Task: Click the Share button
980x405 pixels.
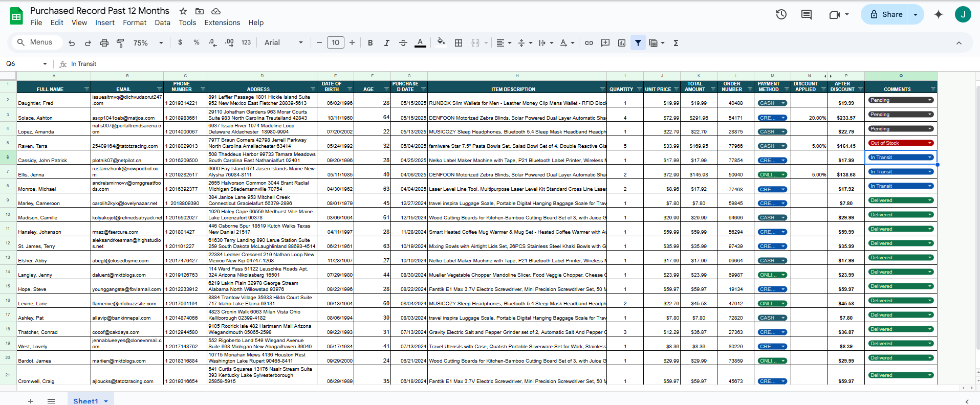Action: coord(886,14)
